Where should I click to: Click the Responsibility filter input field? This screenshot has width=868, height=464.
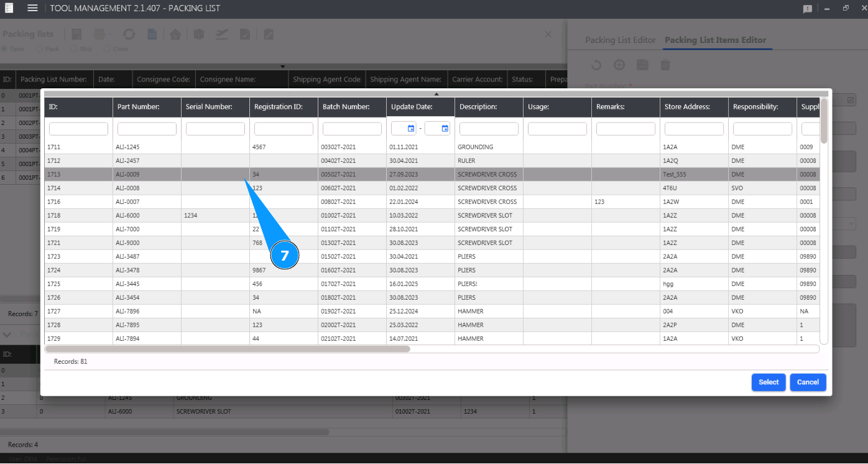click(762, 129)
